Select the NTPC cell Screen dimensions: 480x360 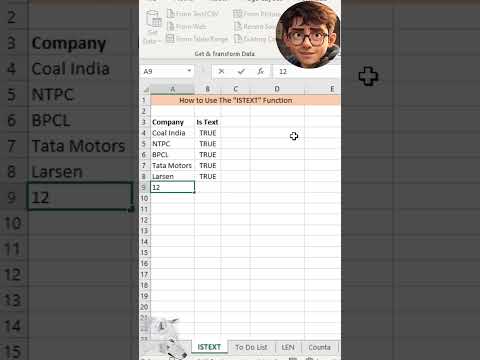[x=172, y=144]
